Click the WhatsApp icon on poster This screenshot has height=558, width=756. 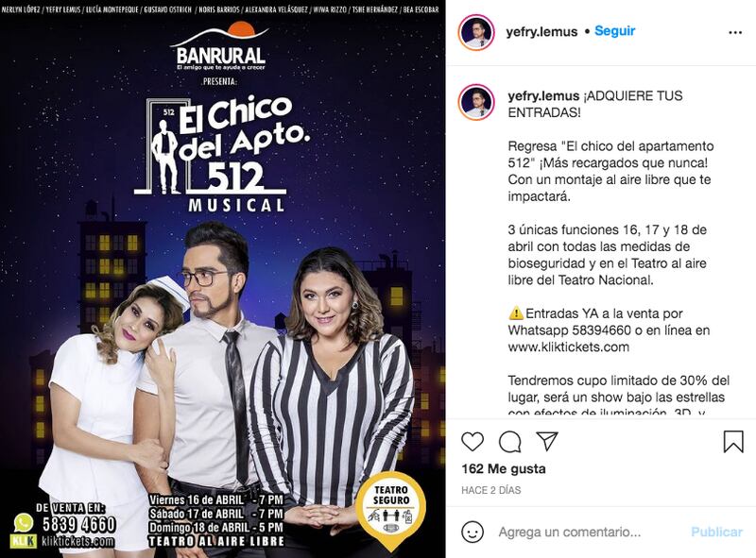pyautogui.click(x=23, y=522)
